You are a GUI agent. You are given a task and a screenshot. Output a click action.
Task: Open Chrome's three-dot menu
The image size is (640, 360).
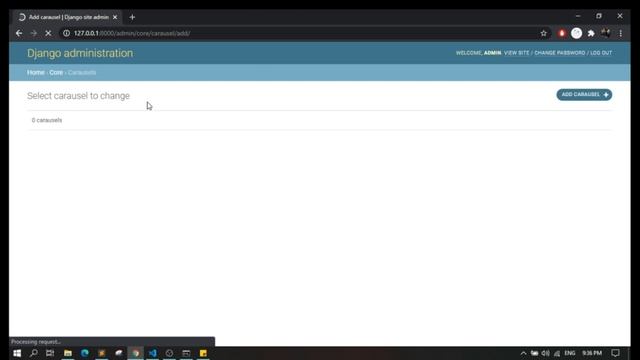pyautogui.click(x=620, y=33)
